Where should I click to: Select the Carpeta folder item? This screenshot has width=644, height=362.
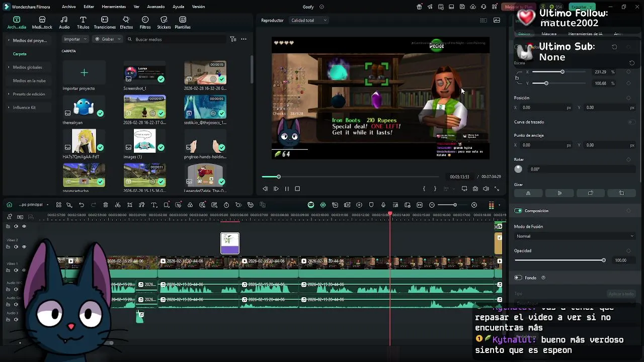pos(20,54)
